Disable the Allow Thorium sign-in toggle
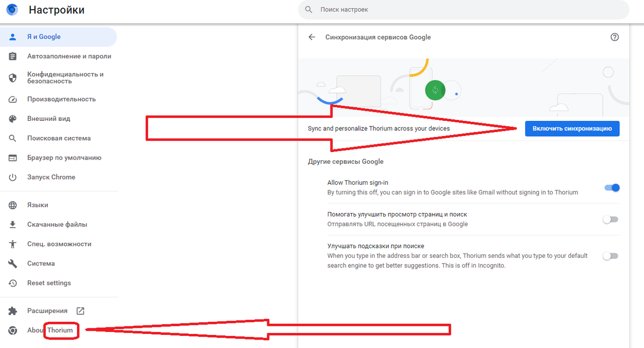The height and width of the screenshot is (348, 644). (x=612, y=187)
